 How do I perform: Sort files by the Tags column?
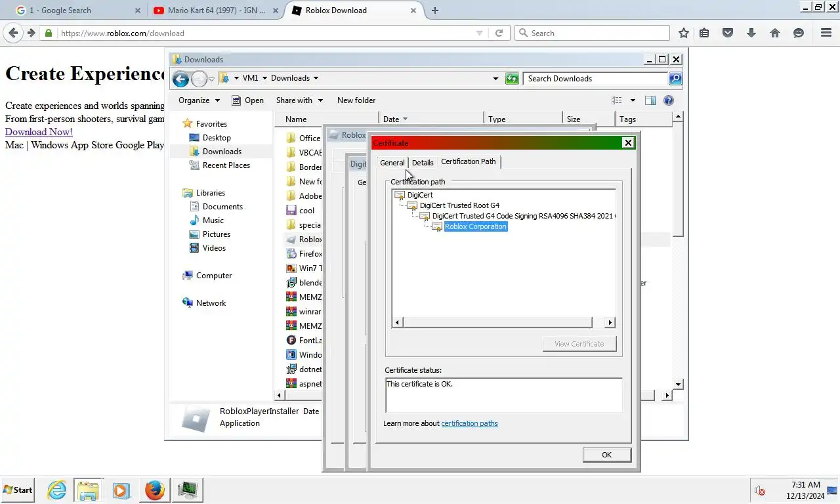click(644, 119)
